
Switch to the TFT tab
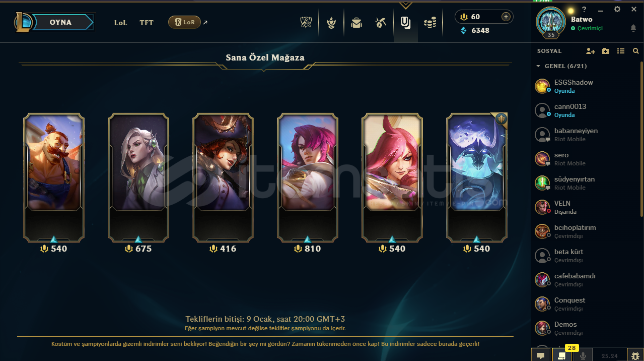(147, 23)
